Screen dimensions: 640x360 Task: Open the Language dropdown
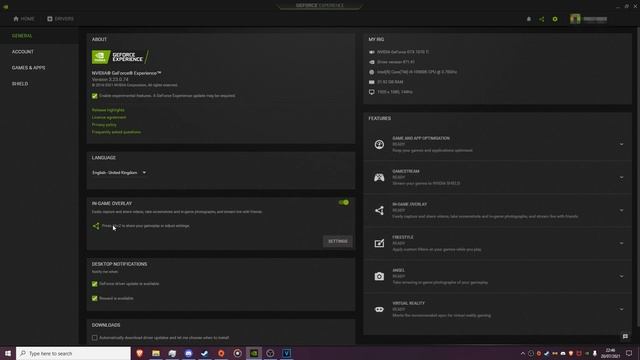pos(119,173)
